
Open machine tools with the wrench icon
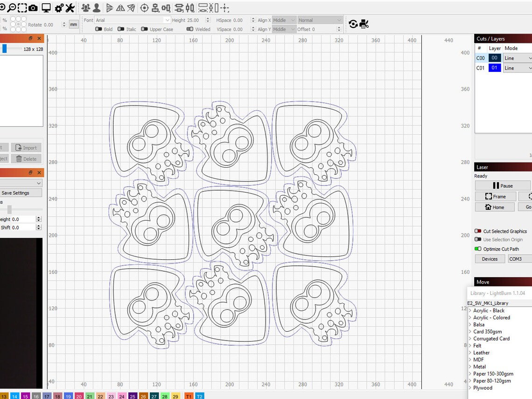pos(70,7)
